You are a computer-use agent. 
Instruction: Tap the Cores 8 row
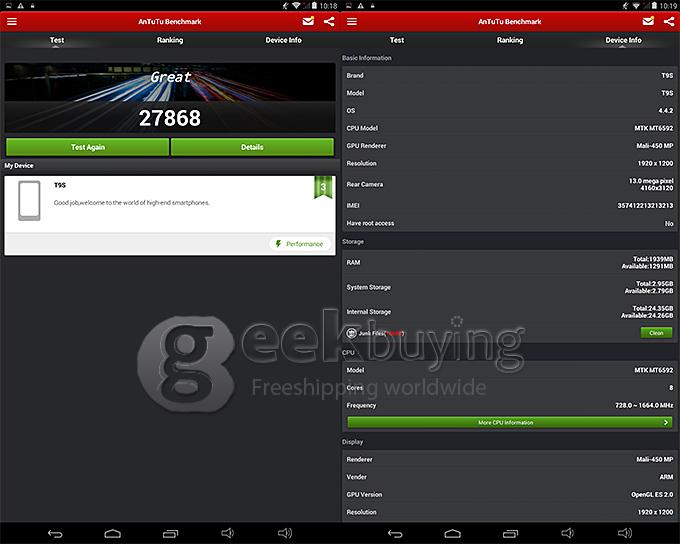(x=510, y=387)
